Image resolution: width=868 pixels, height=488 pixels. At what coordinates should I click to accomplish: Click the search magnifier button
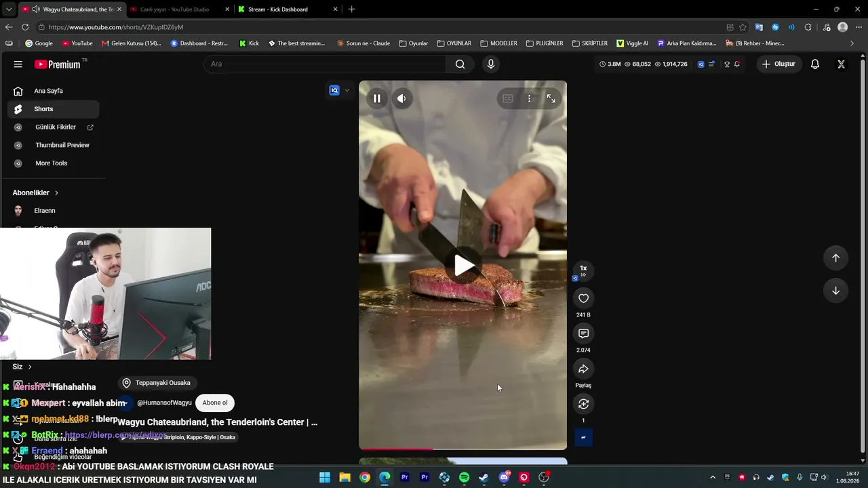tap(460, 64)
